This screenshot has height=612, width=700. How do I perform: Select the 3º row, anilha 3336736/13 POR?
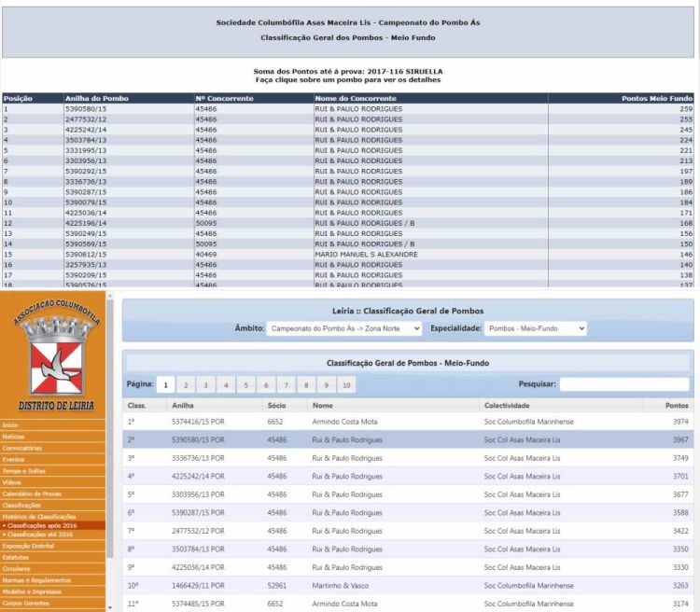[408, 458]
